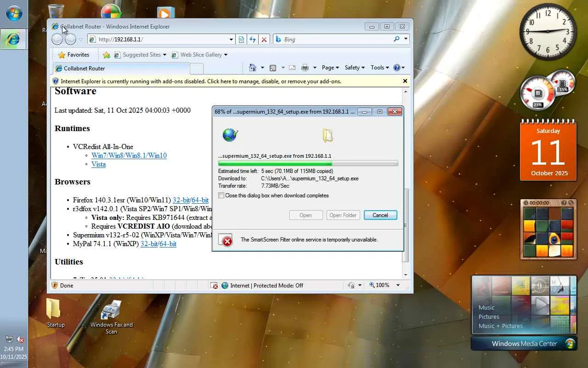588x368 pixels.
Task: Select the Collabnet Router tab
Action: click(x=120, y=69)
